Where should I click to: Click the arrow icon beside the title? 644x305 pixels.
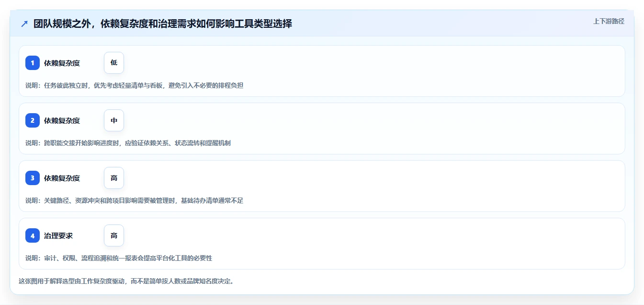click(24, 23)
